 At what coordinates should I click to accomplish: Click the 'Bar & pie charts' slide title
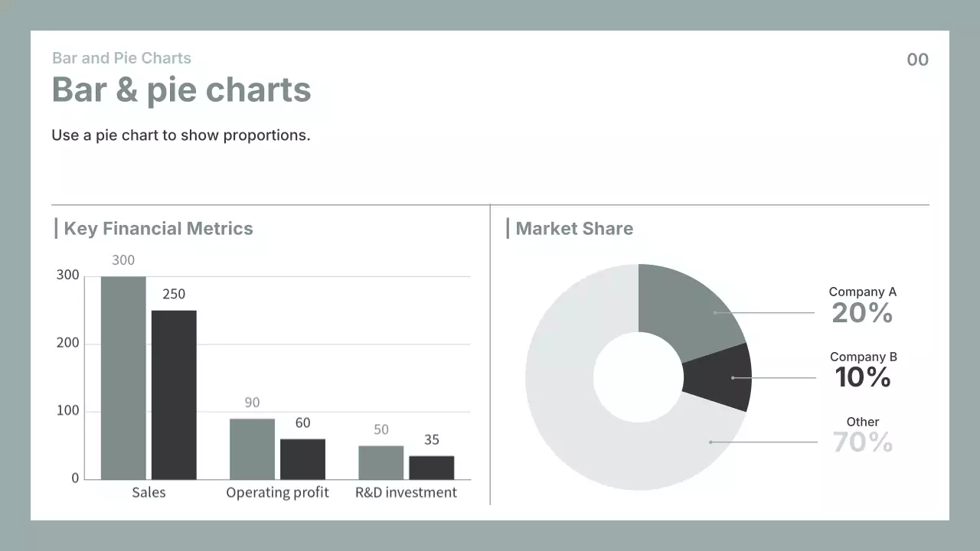click(x=181, y=90)
